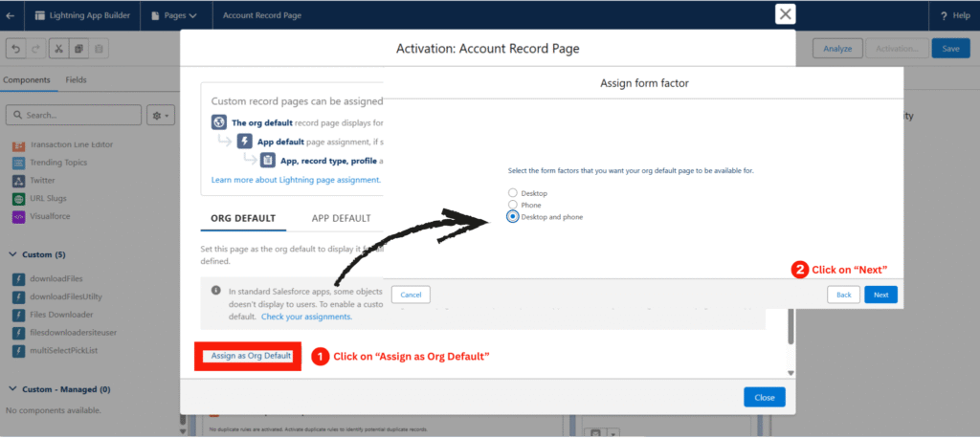The width and height of the screenshot is (980, 438).
Task: Click the Back button
Action: tap(844, 295)
